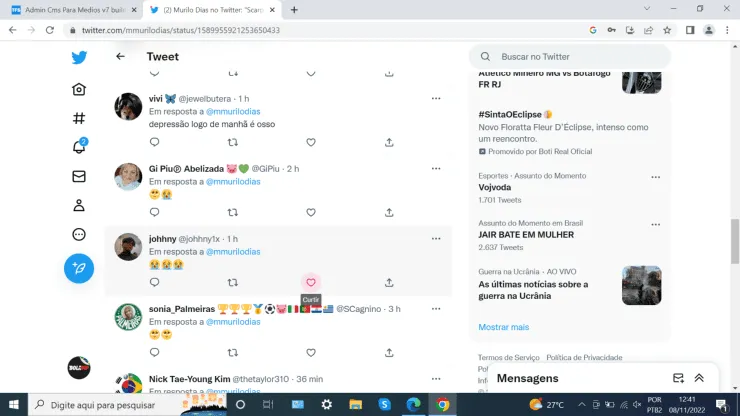The image size is (740, 416).
Task: Open more options on vivi's reply
Action: coord(436,98)
